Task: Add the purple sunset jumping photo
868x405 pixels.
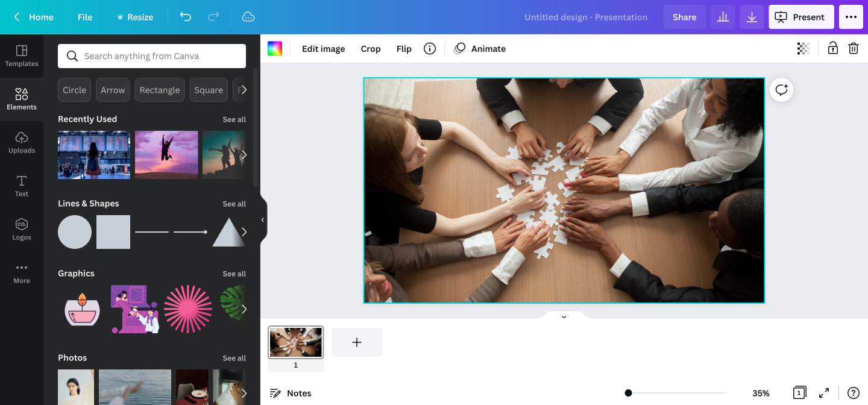Action: [166, 155]
